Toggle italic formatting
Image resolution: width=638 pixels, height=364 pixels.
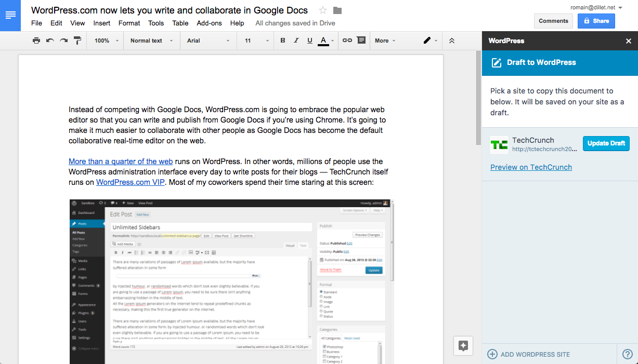pyautogui.click(x=296, y=41)
